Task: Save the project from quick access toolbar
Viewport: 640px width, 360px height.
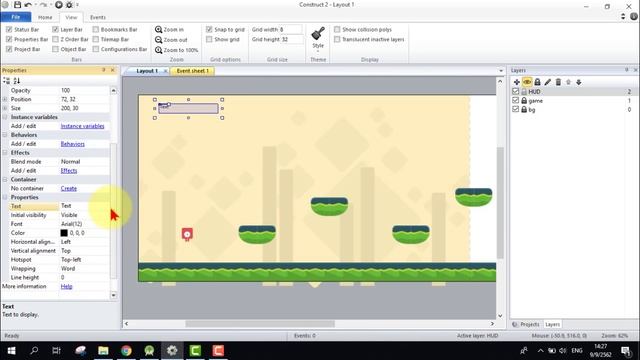Action: (x=17, y=5)
